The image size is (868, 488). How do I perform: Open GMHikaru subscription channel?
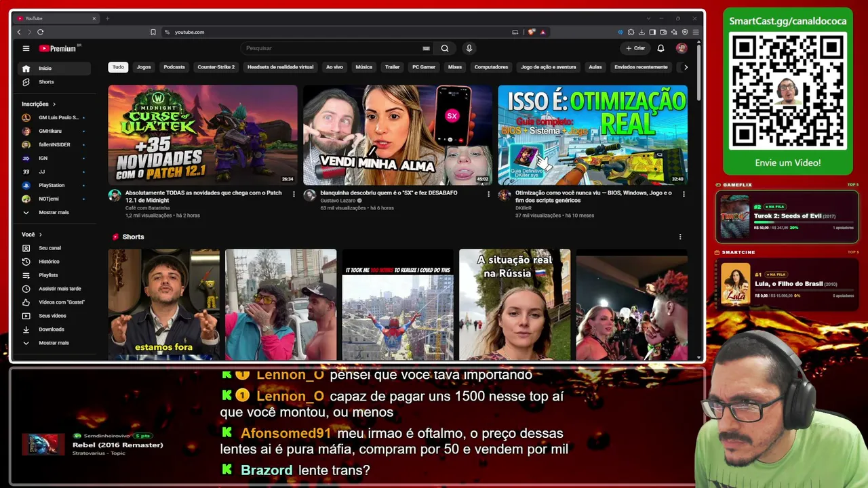54,131
